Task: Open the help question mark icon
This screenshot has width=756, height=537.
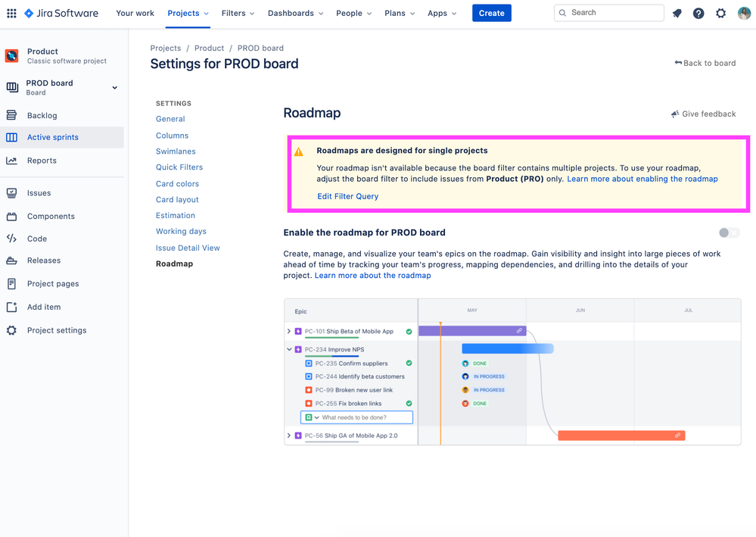Action: pyautogui.click(x=698, y=14)
